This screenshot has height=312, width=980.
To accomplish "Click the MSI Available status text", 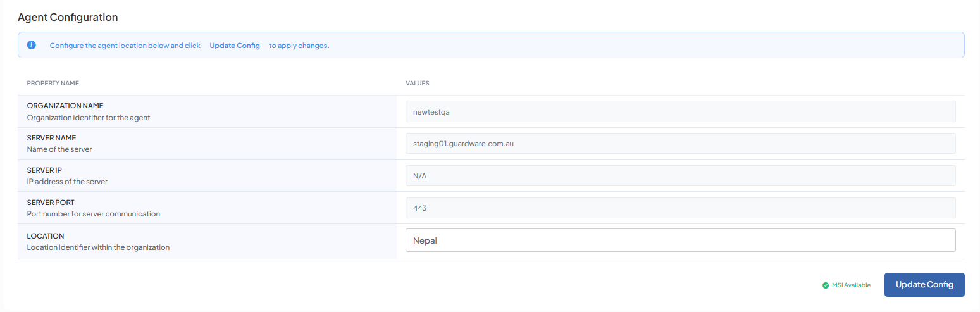I will (851, 285).
